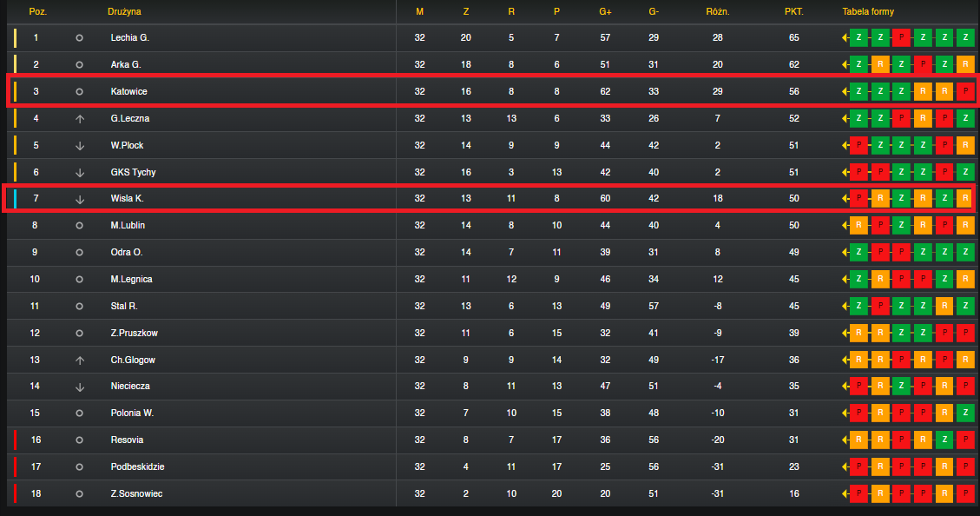This screenshot has width=980, height=516.
Task: Click the up arrow icon for Ch.Glogow
Action: point(79,361)
